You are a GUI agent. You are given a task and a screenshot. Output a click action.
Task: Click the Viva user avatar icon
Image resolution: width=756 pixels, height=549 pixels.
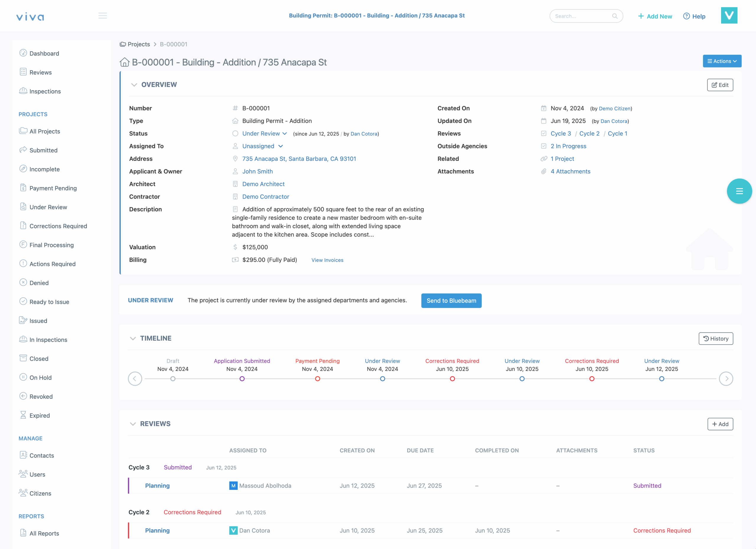(x=729, y=16)
